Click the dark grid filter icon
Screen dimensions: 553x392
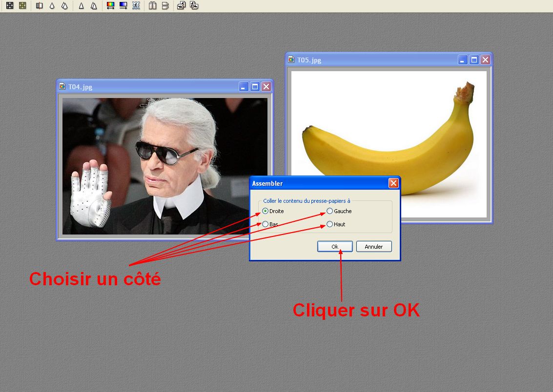pos(10,6)
